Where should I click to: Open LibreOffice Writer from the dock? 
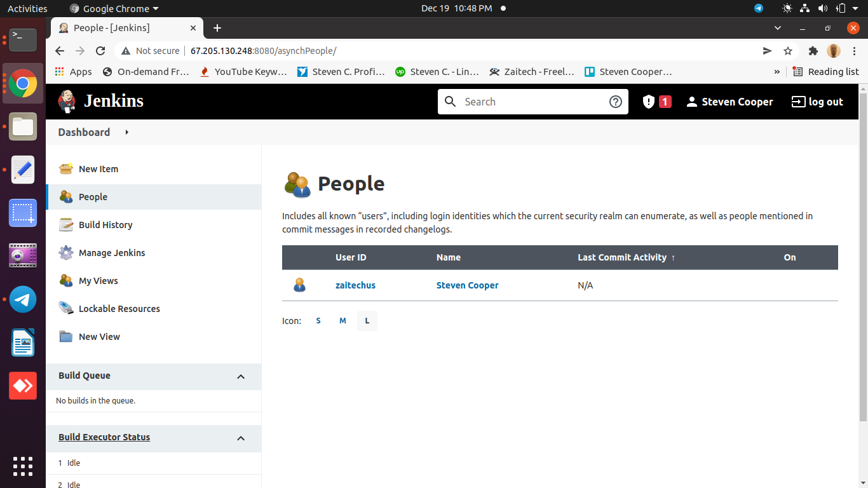click(23, 342)
